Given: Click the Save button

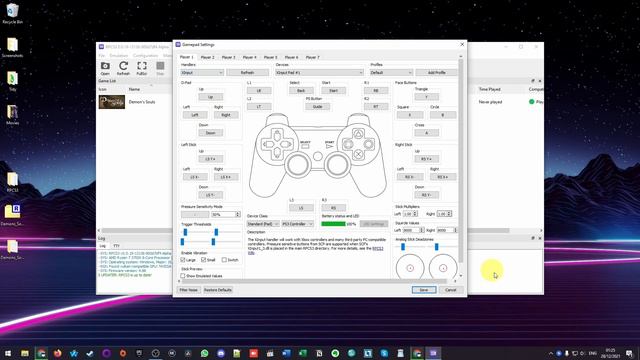Looking at the screenshot, I should pyautogui.click(x=424, y=290).
